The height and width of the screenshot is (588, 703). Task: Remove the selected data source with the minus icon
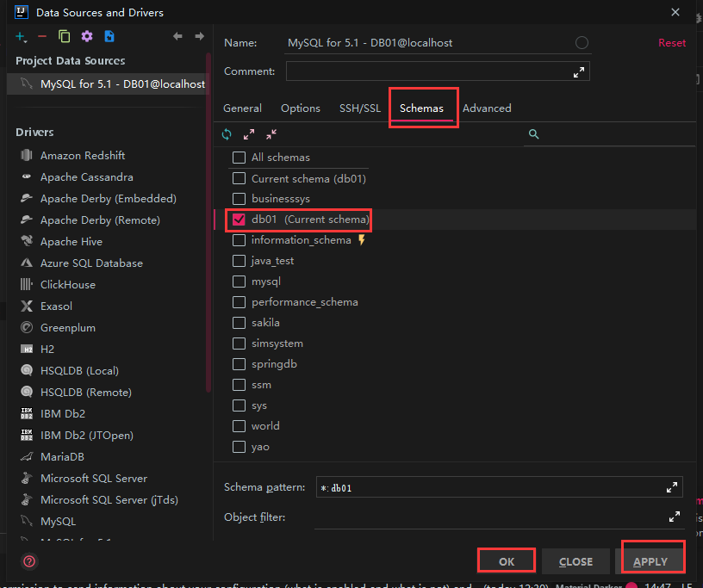coord(42,36)
